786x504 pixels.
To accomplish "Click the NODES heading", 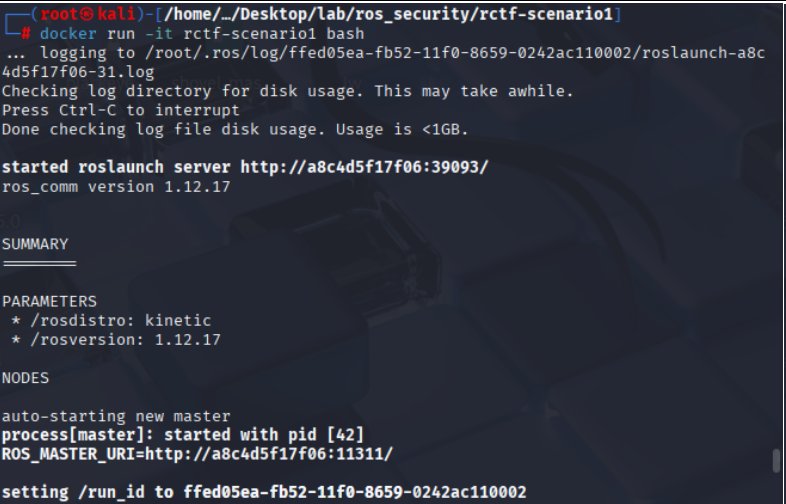I will pyautogui.click(x=27, y=378).
